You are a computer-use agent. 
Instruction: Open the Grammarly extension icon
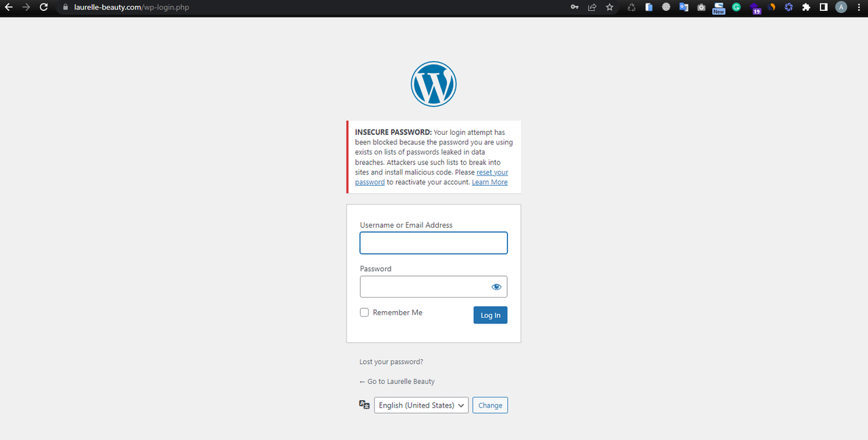pos(736,7)
